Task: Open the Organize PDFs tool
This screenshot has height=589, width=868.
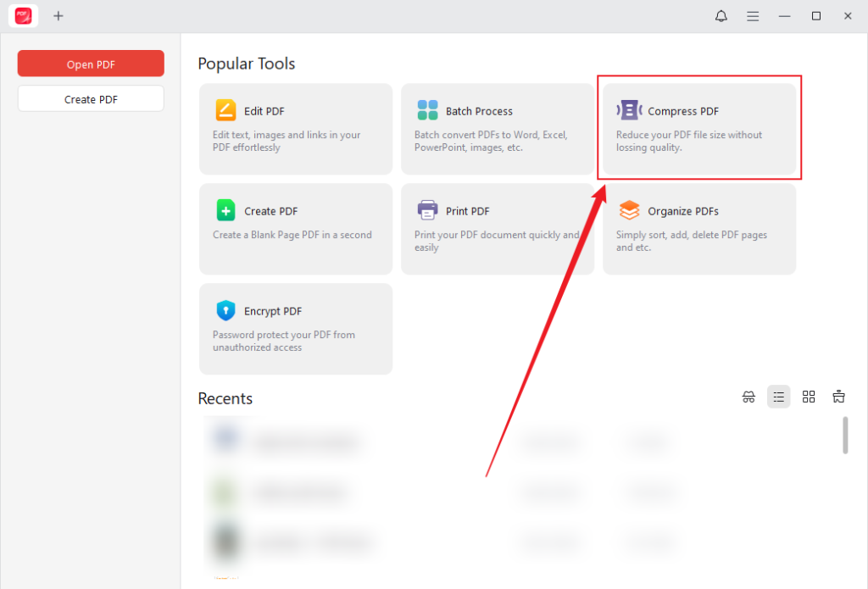Action: [x=698, y=227]
